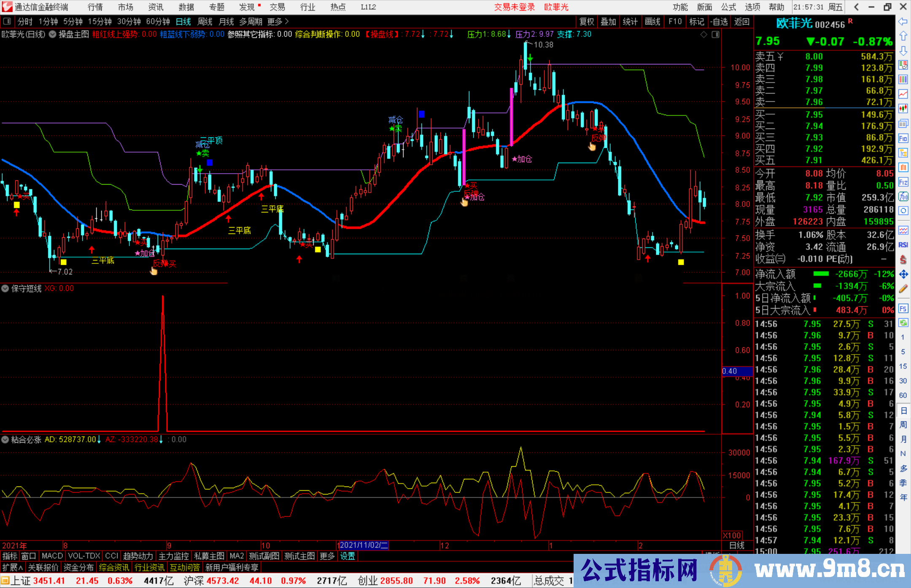Viewport: 911px width, 588px height.
Task: Click the f(x) formula icon
Action: pyautogui.click(x=903, y=196)
